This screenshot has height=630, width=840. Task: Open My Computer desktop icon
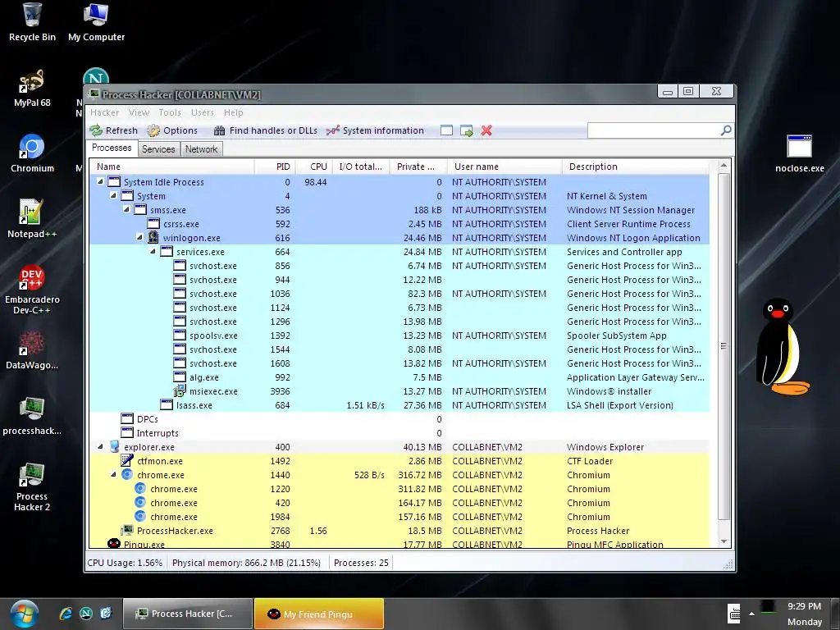[x=97, y=22]
